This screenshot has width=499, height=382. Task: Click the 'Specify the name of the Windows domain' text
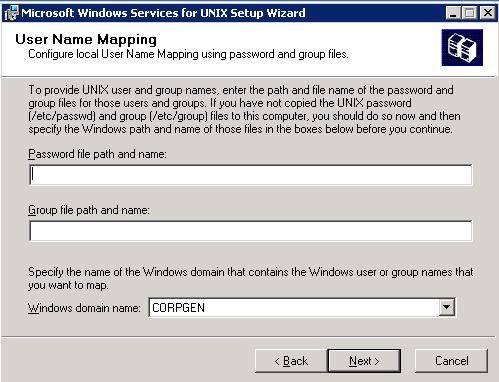251,278
